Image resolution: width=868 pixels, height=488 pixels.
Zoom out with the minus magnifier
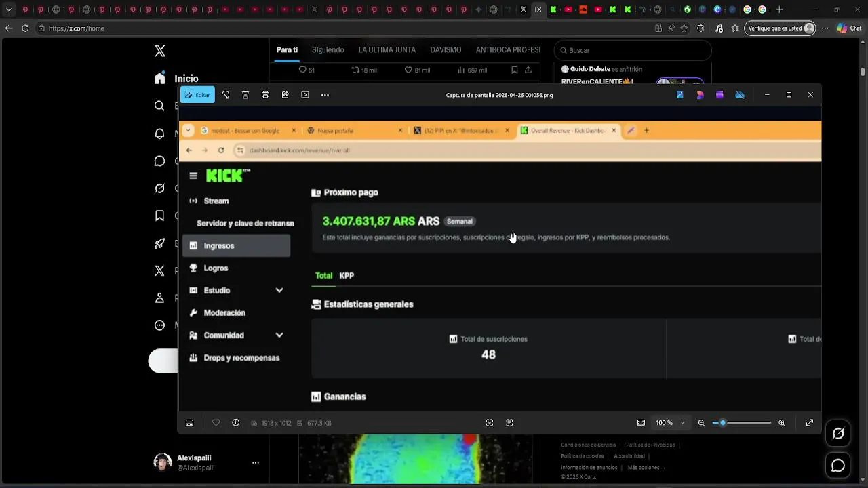coord(701,423)
